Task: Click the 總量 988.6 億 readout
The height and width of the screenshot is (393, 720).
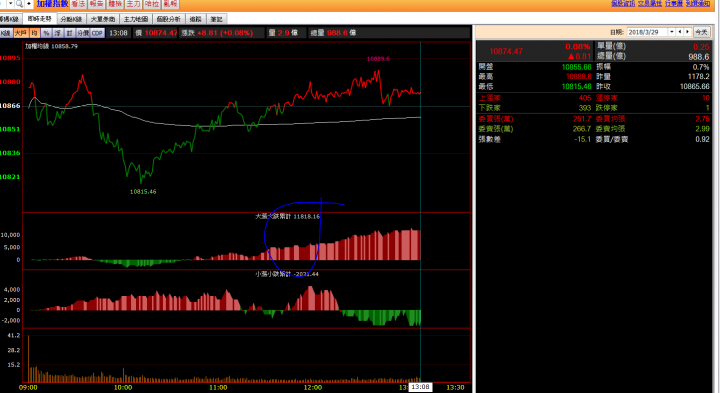Action: 333,33
